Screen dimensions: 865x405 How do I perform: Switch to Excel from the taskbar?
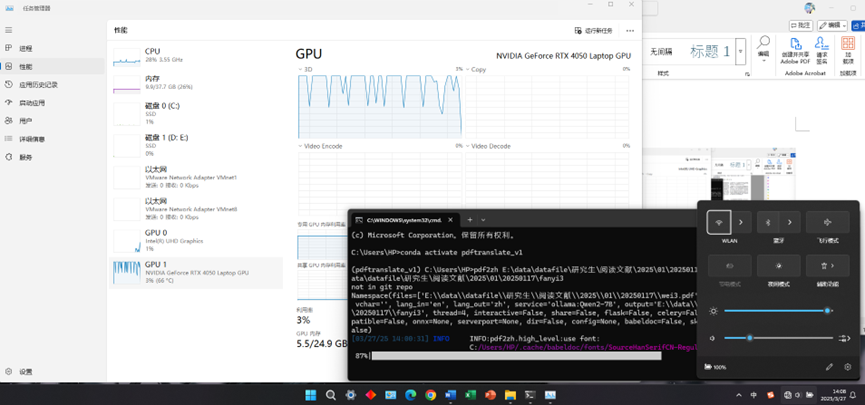(x=470, y=395)
